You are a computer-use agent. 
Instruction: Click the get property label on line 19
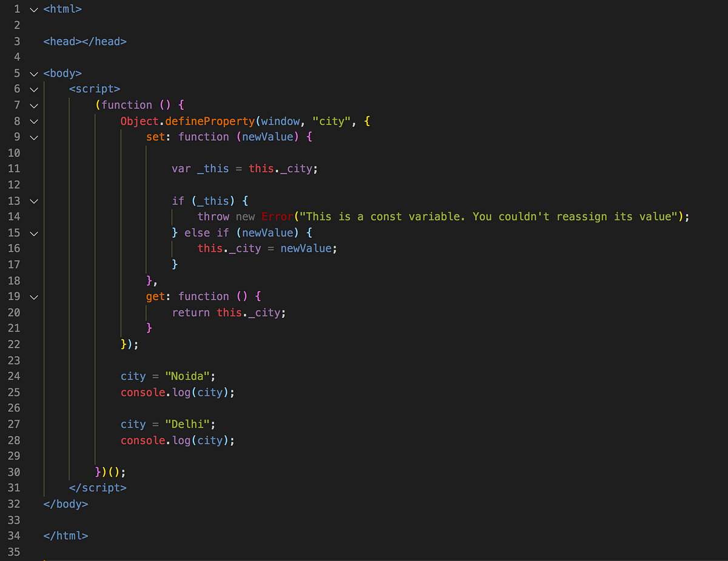pyautogui.click(x=153, y=297)
